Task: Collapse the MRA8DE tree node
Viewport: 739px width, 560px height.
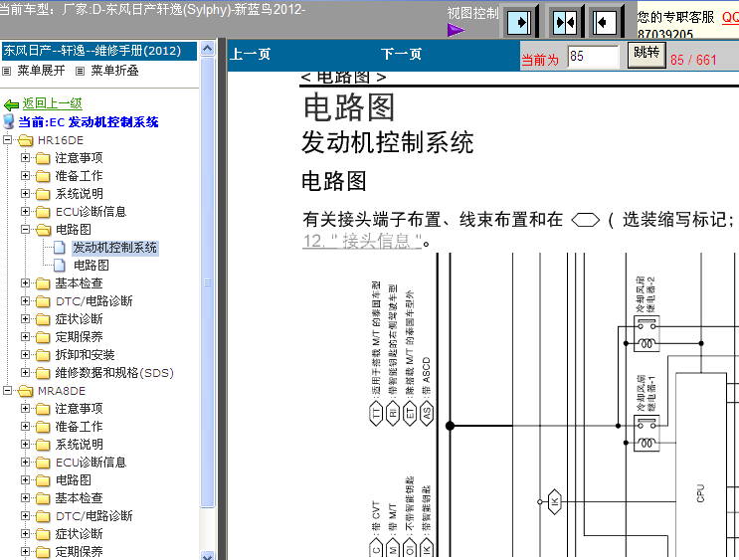Action: [7, 391]
